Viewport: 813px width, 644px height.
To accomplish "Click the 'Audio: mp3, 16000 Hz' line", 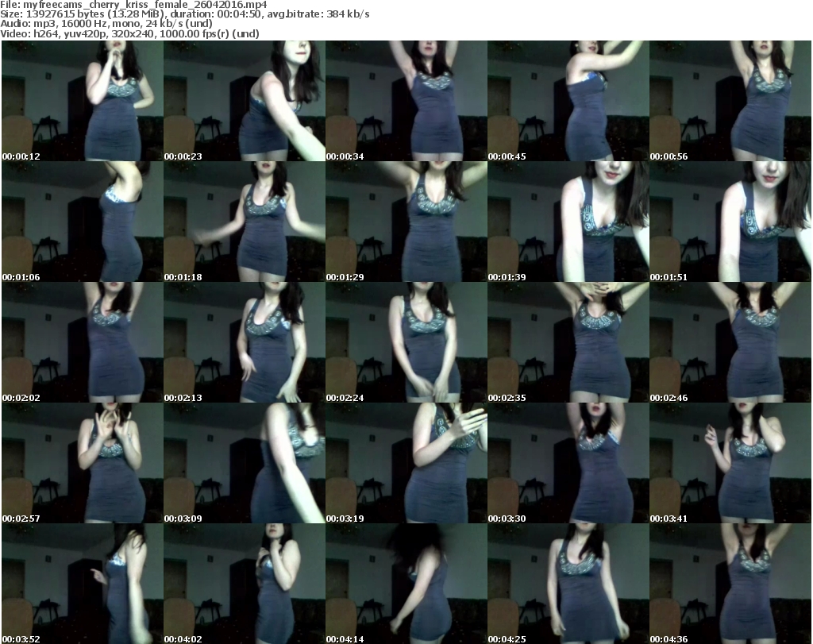I will pyautogui.click(x=106, y=24).
